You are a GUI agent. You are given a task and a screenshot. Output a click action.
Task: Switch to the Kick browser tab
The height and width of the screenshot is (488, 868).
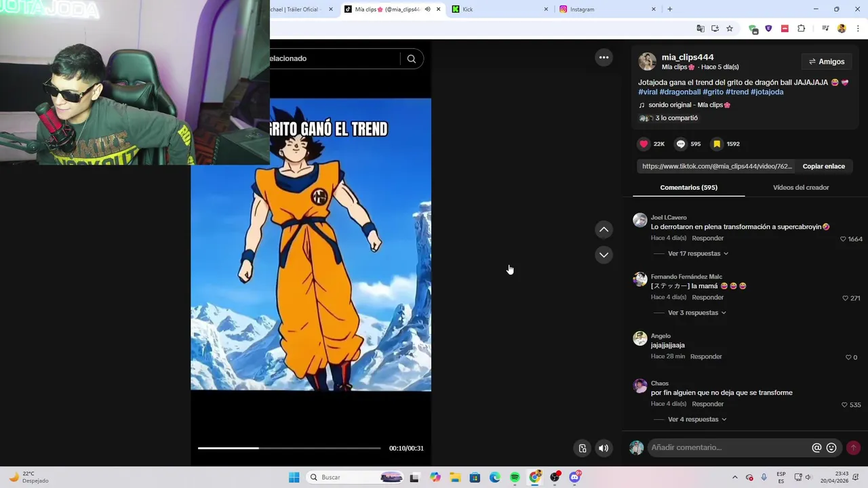click(498, 9)
